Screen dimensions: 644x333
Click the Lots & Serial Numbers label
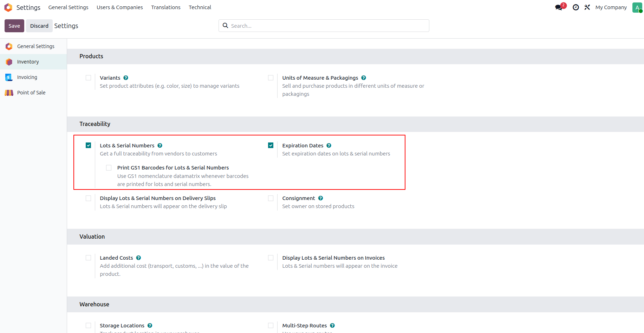click(127, 146)
